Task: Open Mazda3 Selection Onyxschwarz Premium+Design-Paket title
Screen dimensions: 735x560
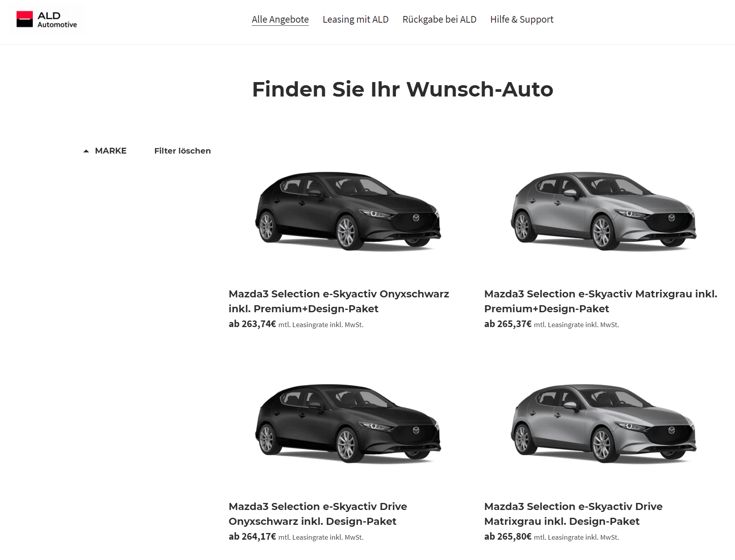Action: pos(339,301)
